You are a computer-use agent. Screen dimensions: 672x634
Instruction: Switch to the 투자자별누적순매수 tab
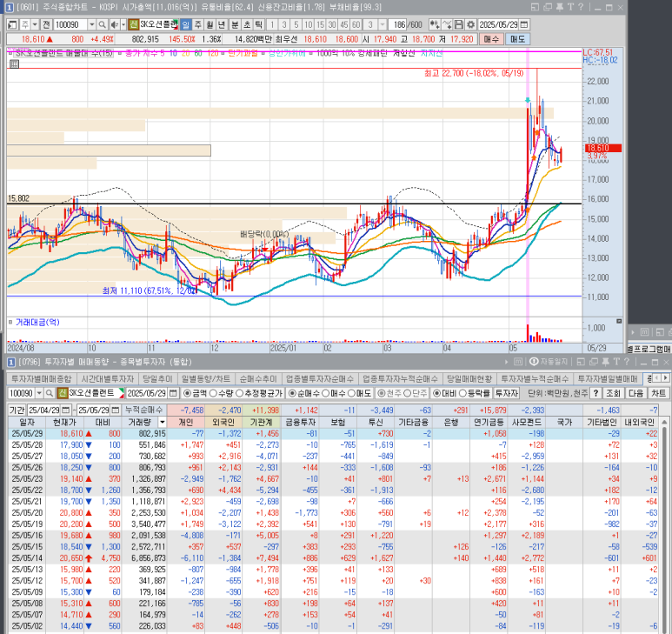click(535, 379)
